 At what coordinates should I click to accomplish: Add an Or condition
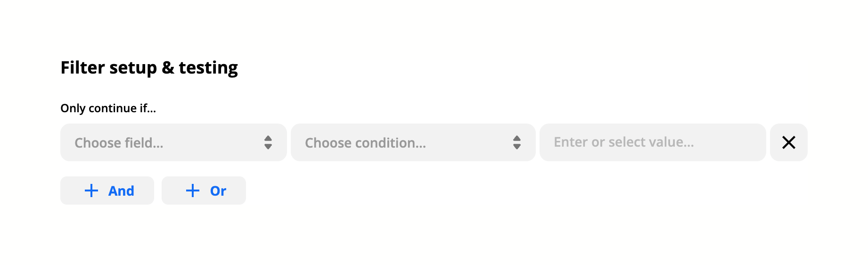(x=204, y=190)
